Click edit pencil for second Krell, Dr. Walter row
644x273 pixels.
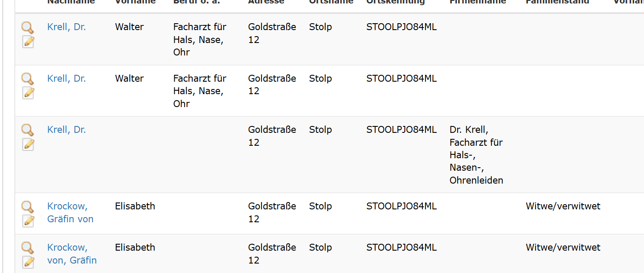click(28, 93)
